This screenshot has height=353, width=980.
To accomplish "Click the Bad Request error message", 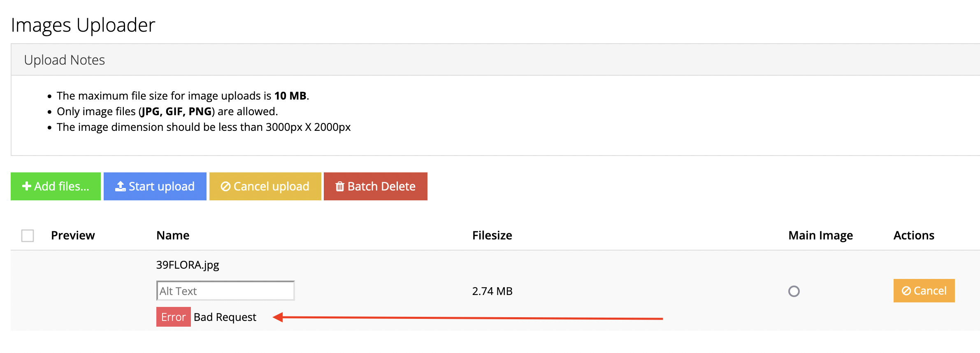I will click(225, 317).
